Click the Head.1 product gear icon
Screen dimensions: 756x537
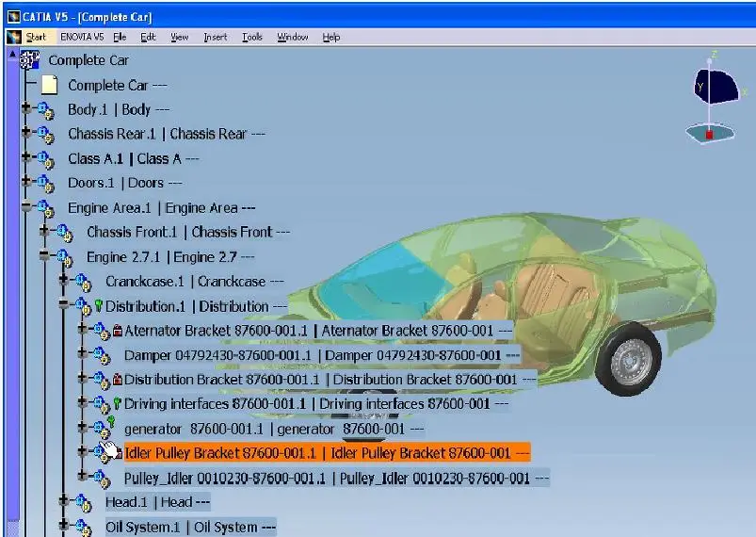click(84, 503)
